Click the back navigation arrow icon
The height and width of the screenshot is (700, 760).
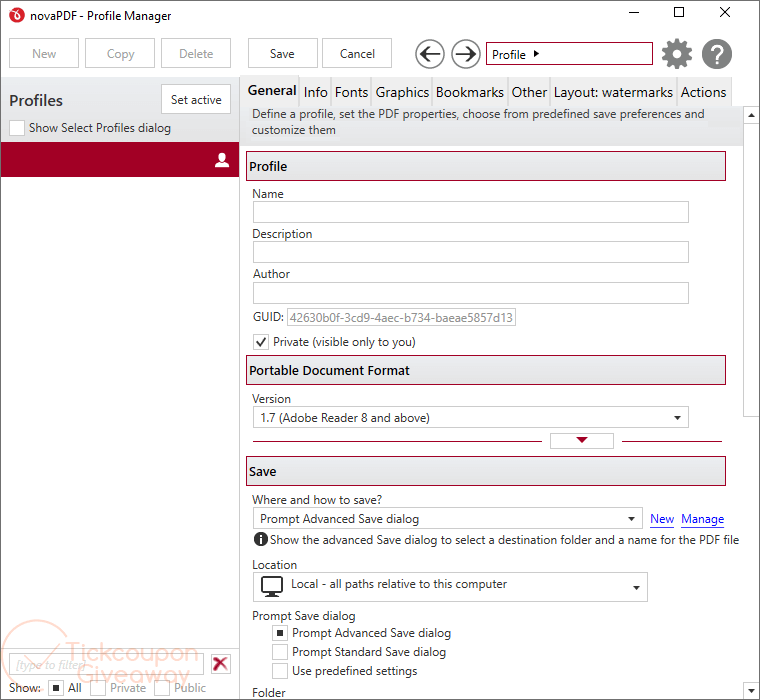click(x=429, y=54)
